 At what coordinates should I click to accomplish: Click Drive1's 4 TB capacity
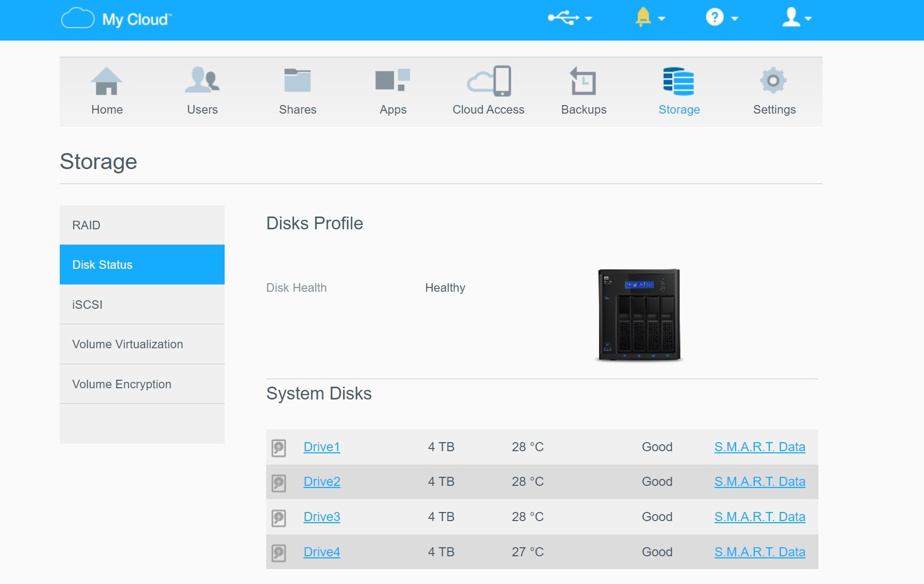coord(441,447)
